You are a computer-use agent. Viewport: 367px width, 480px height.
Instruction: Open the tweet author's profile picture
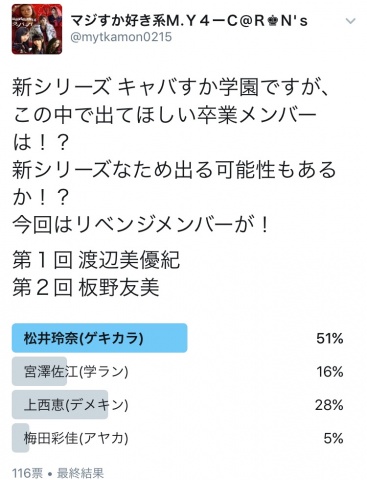pos(37,29)
